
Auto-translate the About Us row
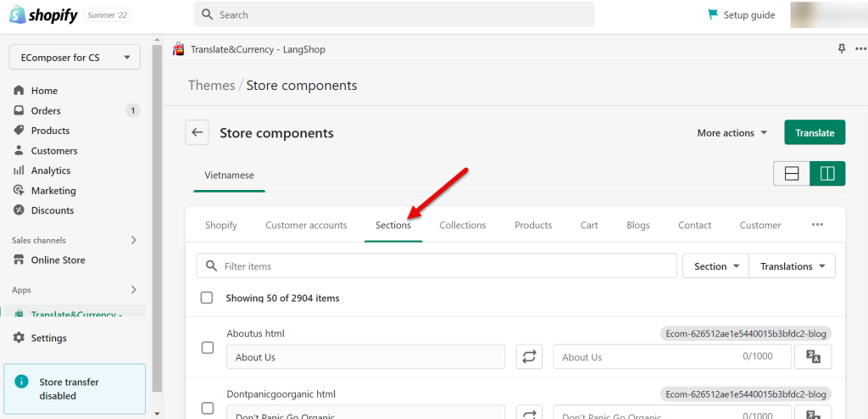point(813,356)
